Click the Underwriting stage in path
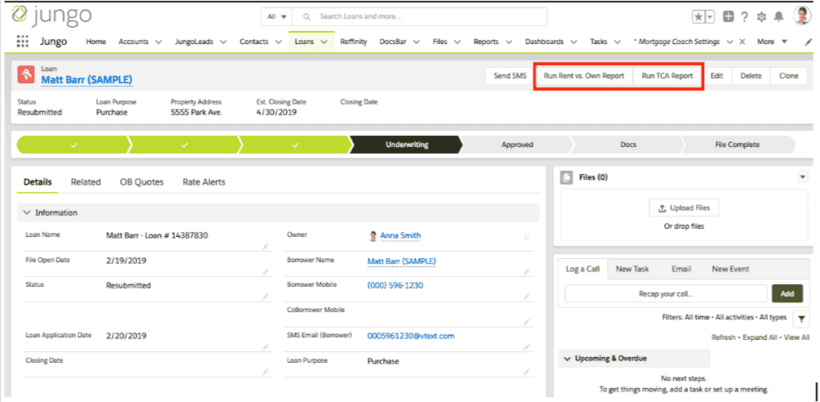 407,145
